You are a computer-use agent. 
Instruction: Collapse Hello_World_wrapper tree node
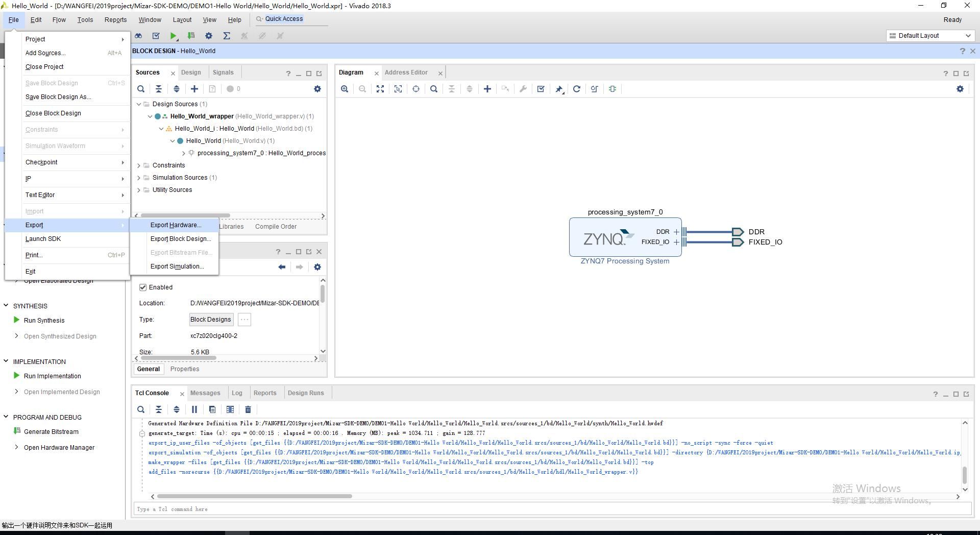click(150, 116)
